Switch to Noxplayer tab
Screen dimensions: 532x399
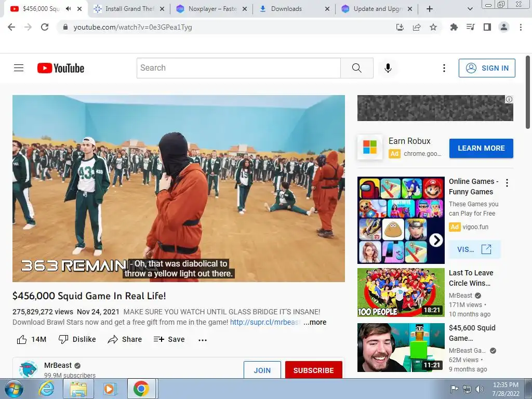(212, 9)
